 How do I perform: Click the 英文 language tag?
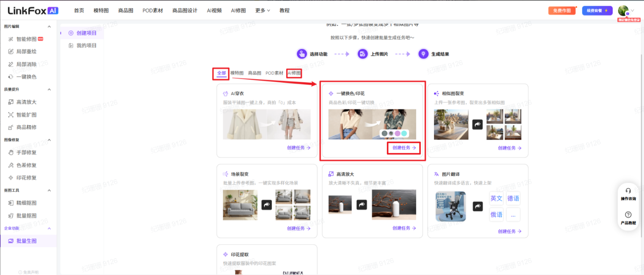[x=496, y=198]
